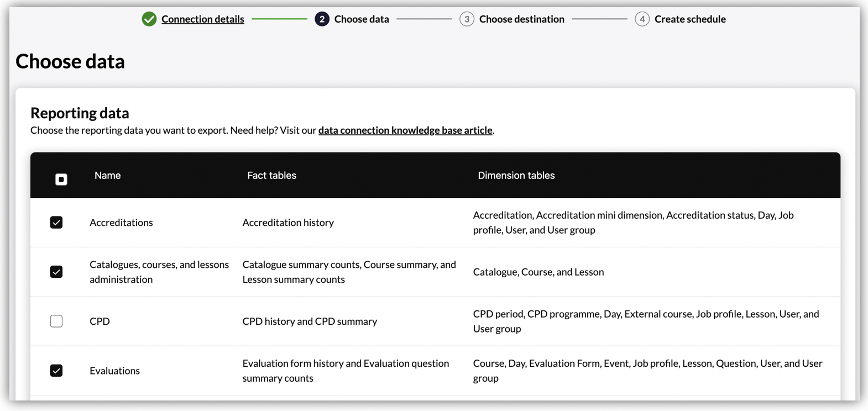Click the Dimension tables column header
The image size is (868, 411).
(x=516, y=176)
